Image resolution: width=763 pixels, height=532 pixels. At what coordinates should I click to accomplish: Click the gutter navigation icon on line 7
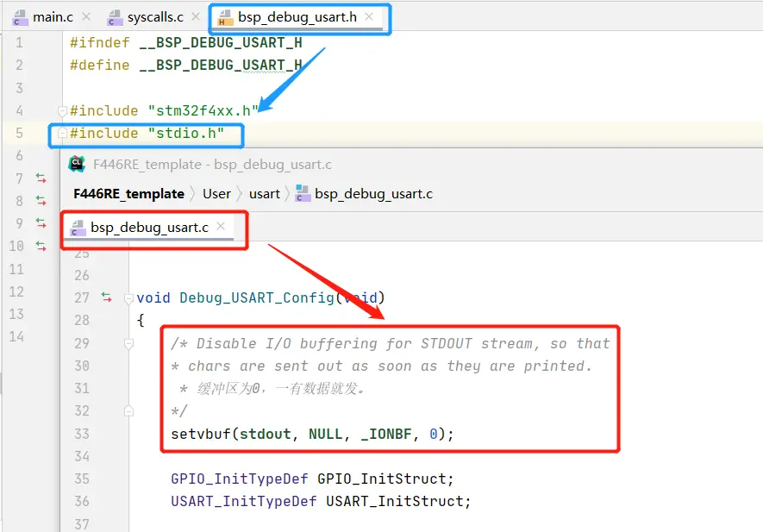41,178
